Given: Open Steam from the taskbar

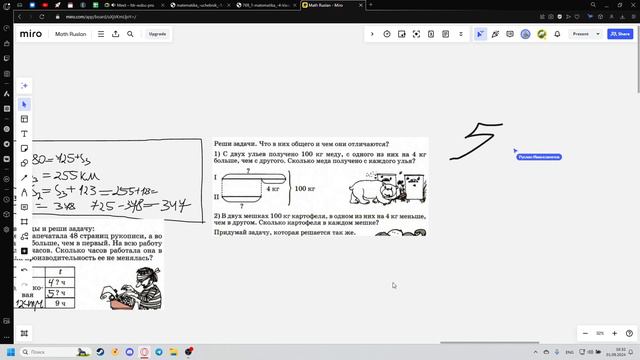Looking at the screenshot, I should click(100, 352).
